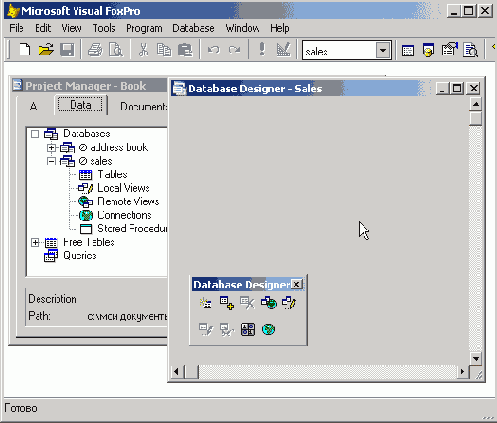The width and height of the screenshot is (497, 423).
Task: Switch to the Documents tab in Project Manager
Action: pos(144,107)
